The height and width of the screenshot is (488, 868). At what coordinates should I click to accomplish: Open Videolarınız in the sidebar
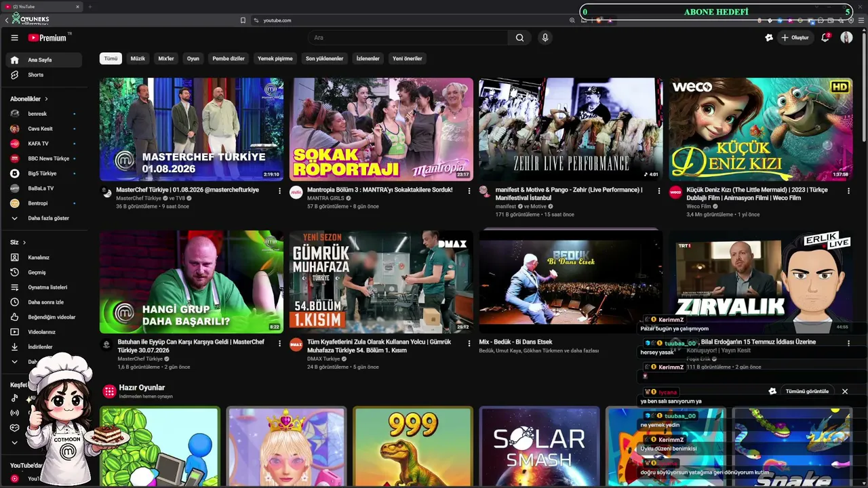tap(44, 332)
